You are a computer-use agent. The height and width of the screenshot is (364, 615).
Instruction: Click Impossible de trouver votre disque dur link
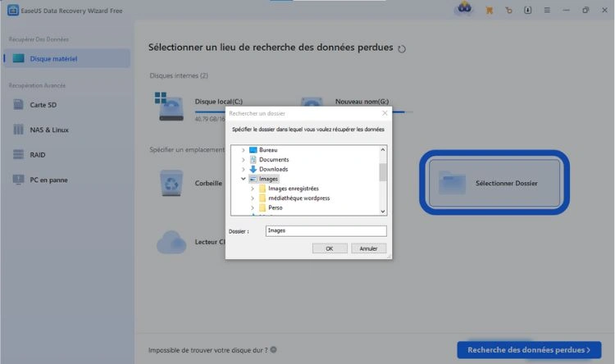(208, 350)
